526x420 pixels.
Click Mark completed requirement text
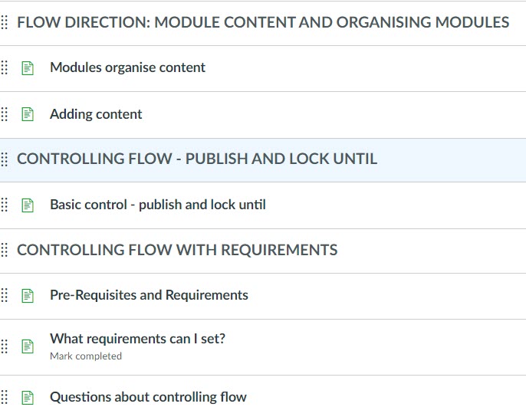85,356
